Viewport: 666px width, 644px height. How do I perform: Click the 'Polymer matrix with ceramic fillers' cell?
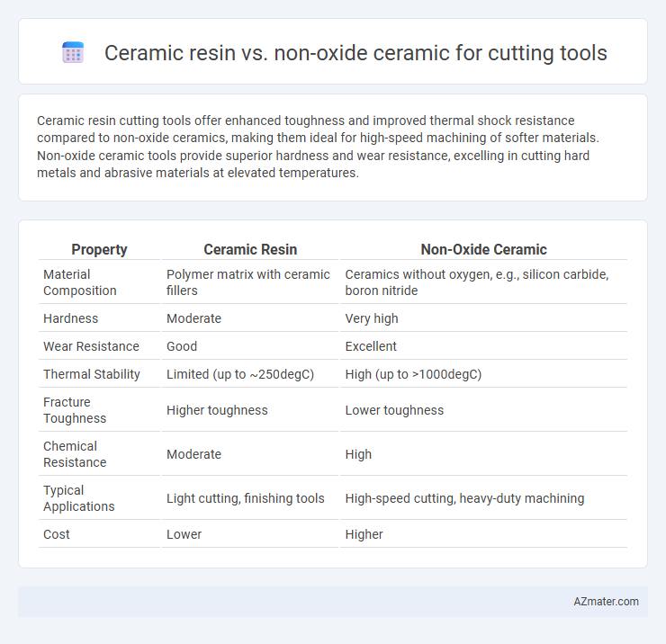248,282
